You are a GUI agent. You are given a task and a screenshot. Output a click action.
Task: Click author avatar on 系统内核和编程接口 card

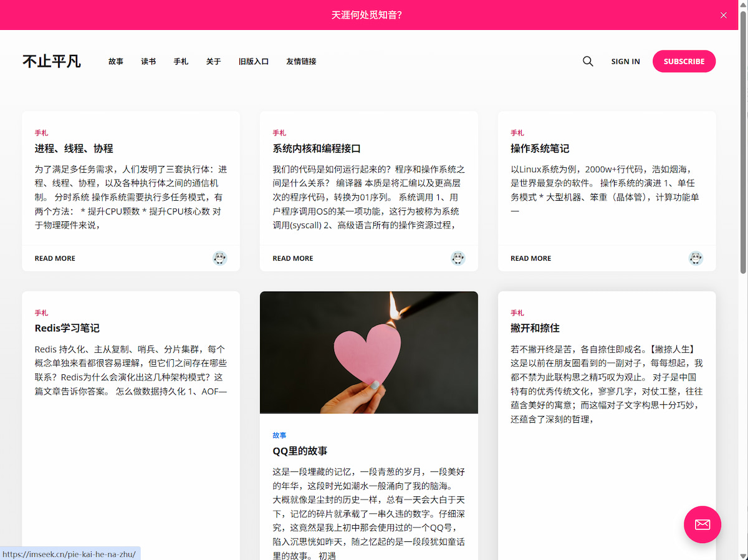click(x=458, y=258)
